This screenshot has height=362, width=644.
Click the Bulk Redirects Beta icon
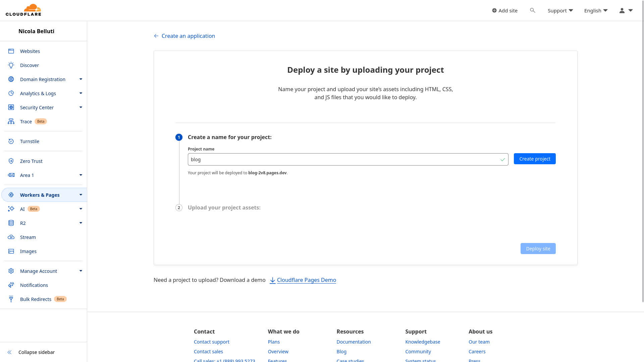(x=11, y=299)
